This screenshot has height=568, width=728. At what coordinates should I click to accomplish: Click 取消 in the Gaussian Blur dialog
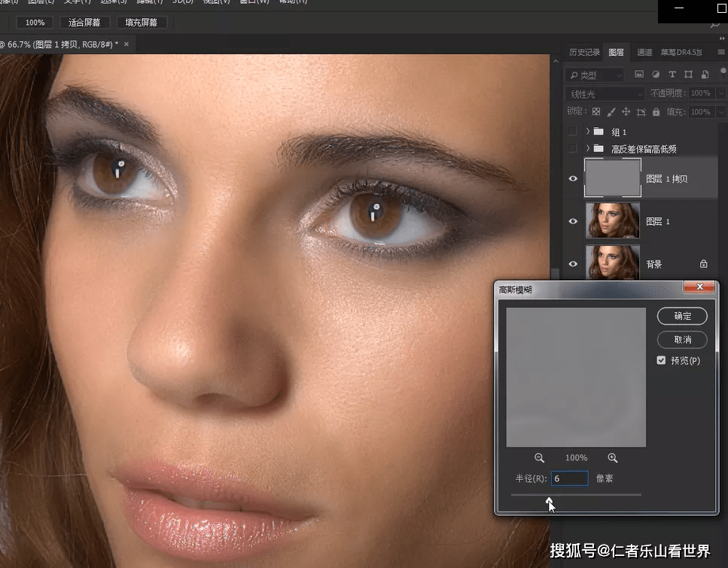pyautogui.click(x=682, y=340)
